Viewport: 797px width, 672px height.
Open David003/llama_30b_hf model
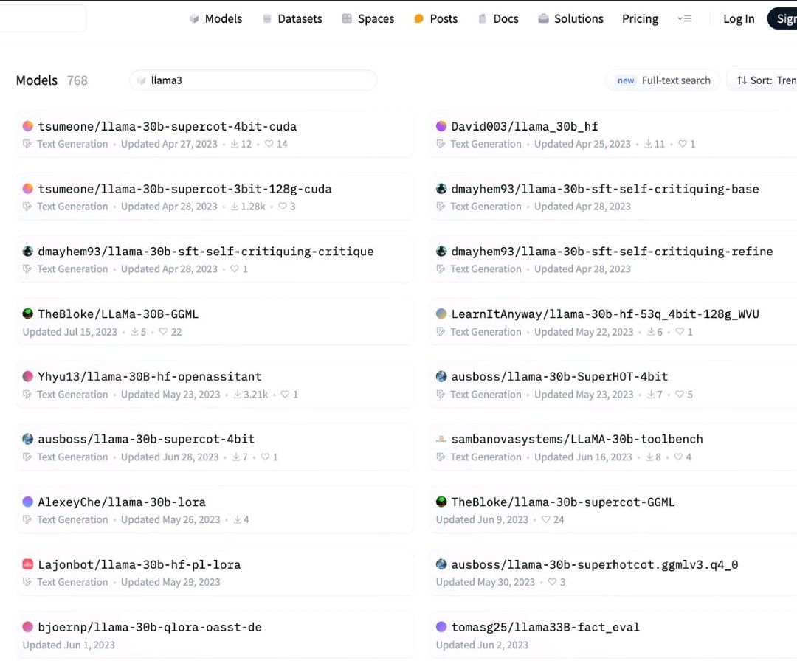pyautogui.click(x=613, y=134)
